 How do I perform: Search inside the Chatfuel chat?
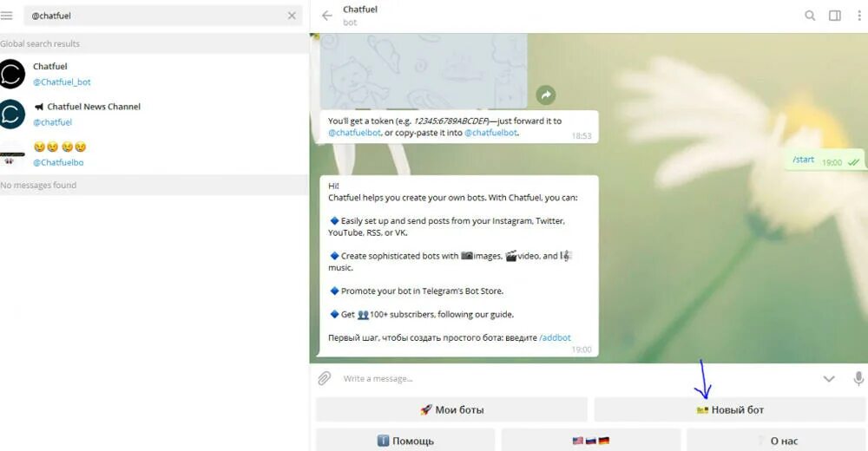tap(809, 16)
